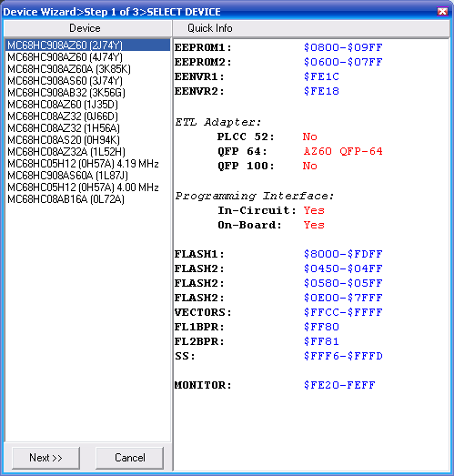Click the Device column header
The height and width of the screenshot is (476, 454).
[87, 28]
